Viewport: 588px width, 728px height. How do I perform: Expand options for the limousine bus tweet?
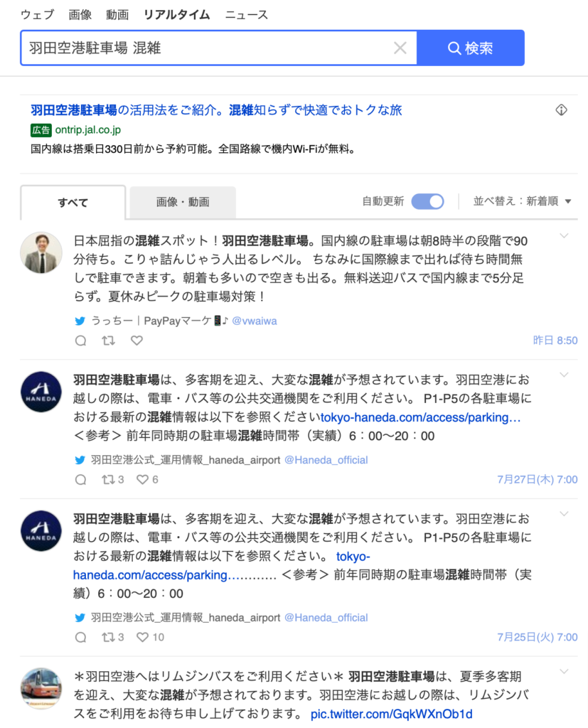tap(565, 671)
